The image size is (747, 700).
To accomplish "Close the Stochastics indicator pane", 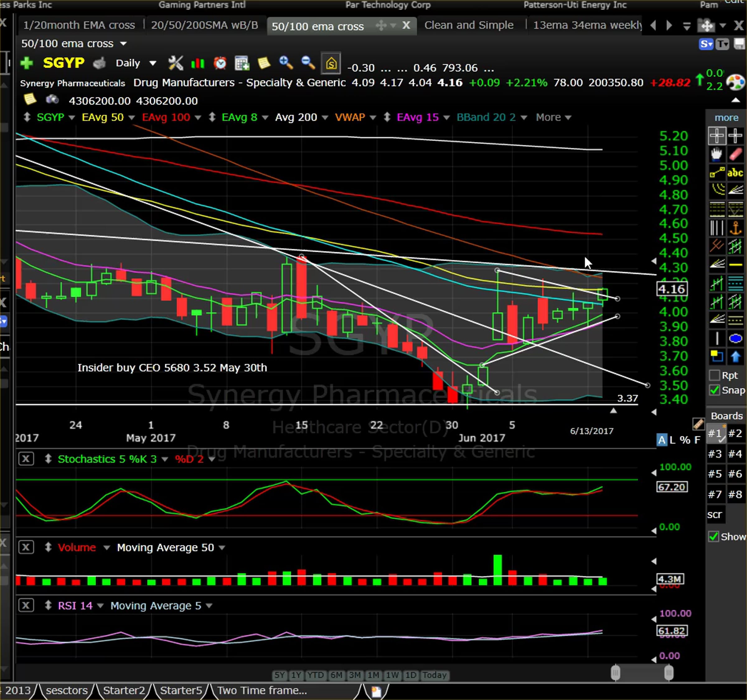I will pos(26,458).
